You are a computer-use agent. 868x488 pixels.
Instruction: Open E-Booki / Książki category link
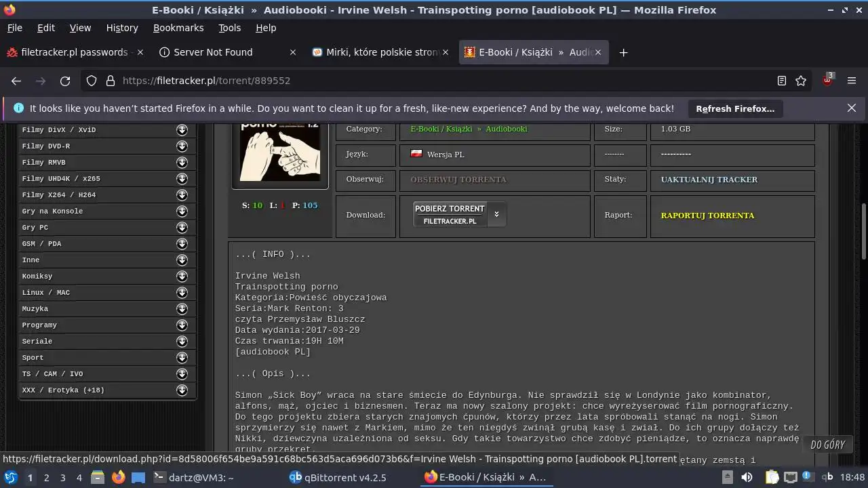click(441, 129)
